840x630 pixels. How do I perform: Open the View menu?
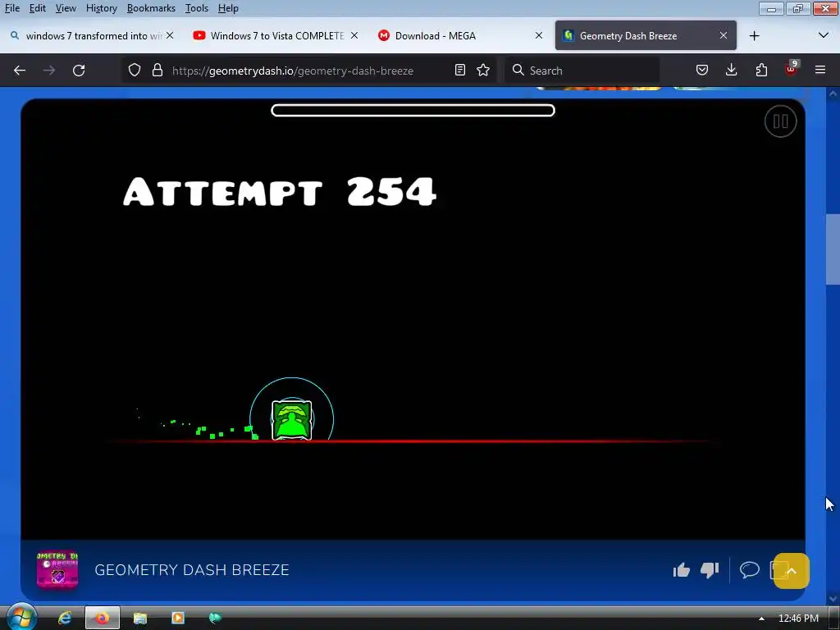66,8
